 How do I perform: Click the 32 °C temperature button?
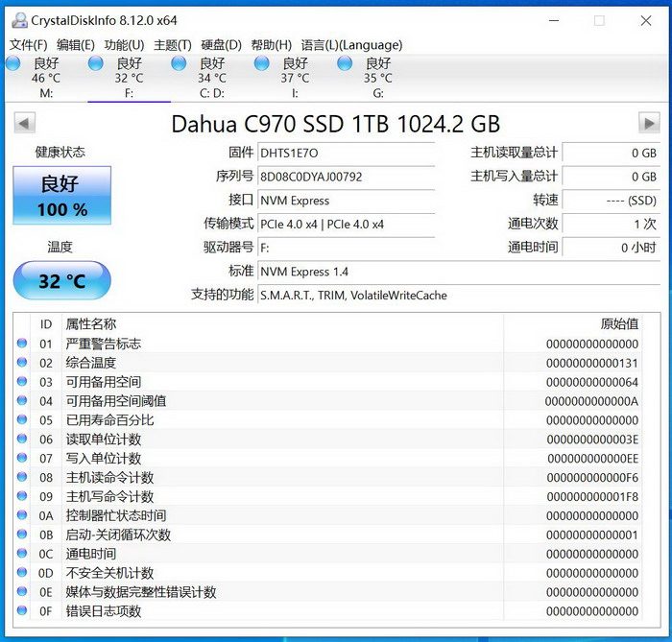click(x=61, y=281)
